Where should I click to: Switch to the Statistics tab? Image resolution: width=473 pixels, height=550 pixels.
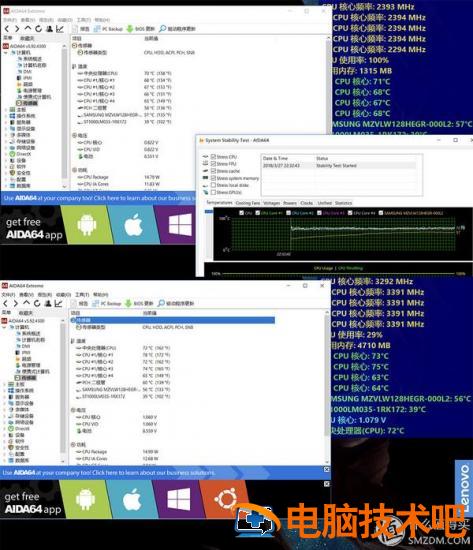344,203
